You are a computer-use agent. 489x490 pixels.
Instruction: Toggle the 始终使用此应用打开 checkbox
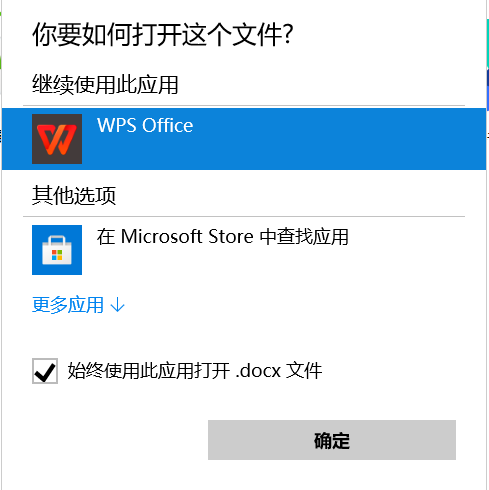coord(45,371)
